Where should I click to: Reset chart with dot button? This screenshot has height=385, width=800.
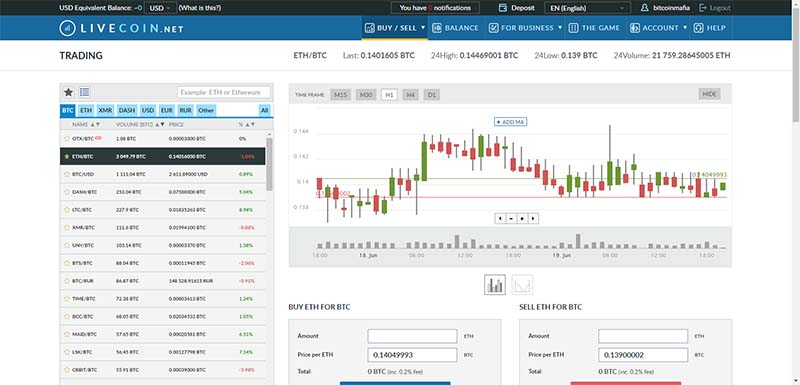tap(522, 218)
